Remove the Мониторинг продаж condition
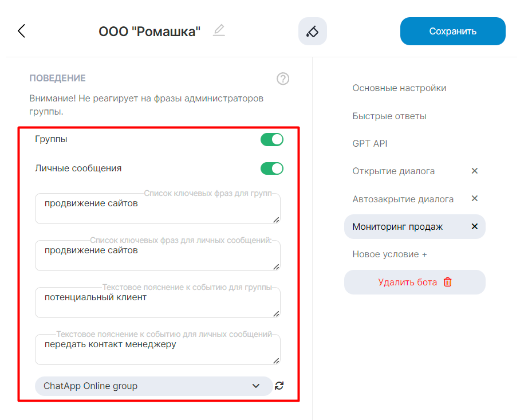528x420 pixels. click(x=474, y=227)
